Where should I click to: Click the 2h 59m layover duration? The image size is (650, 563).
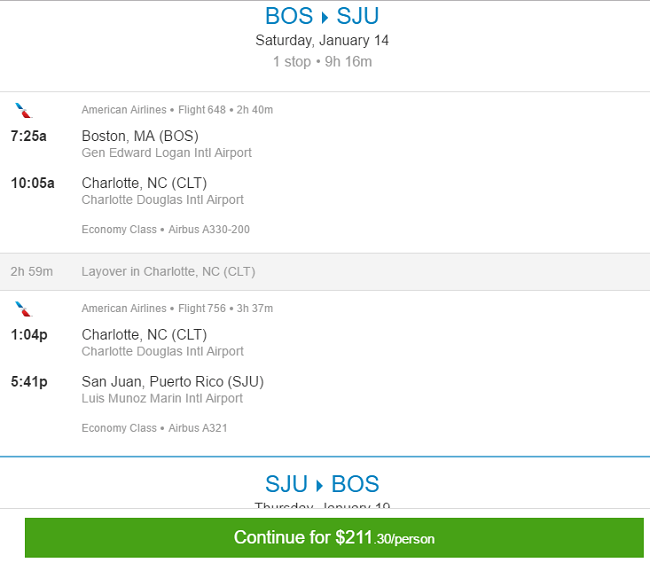[x=32, y=272]
